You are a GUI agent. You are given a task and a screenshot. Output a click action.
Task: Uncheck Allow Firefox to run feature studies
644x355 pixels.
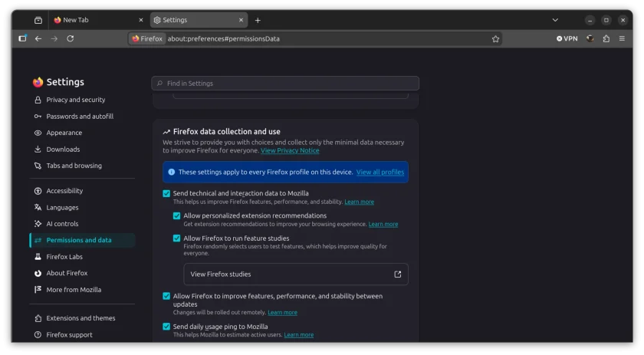pyautogui.click(x=176, y=238)
